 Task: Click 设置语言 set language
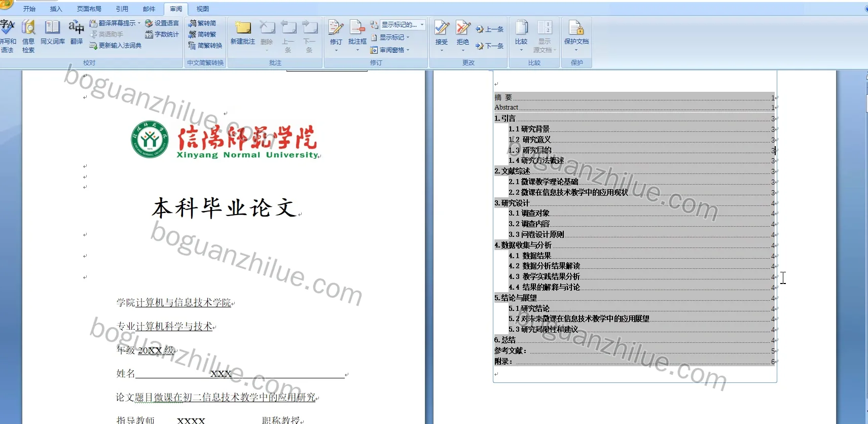click(x=162, y=23)
